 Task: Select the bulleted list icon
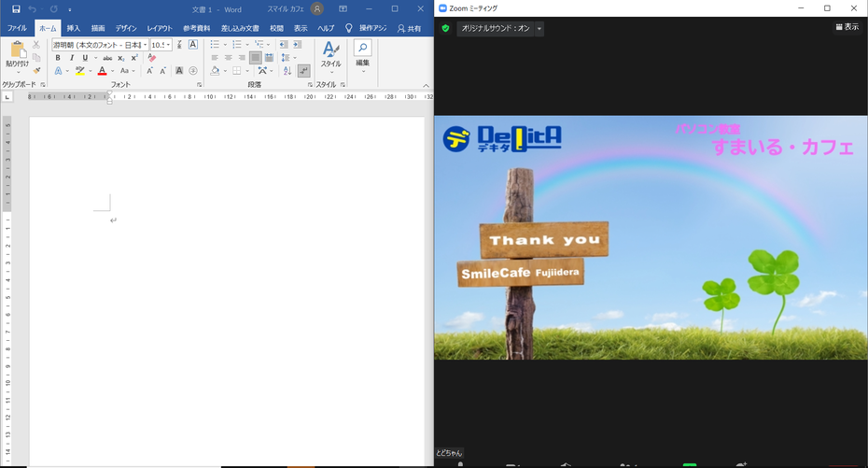(x=215, y=44)
